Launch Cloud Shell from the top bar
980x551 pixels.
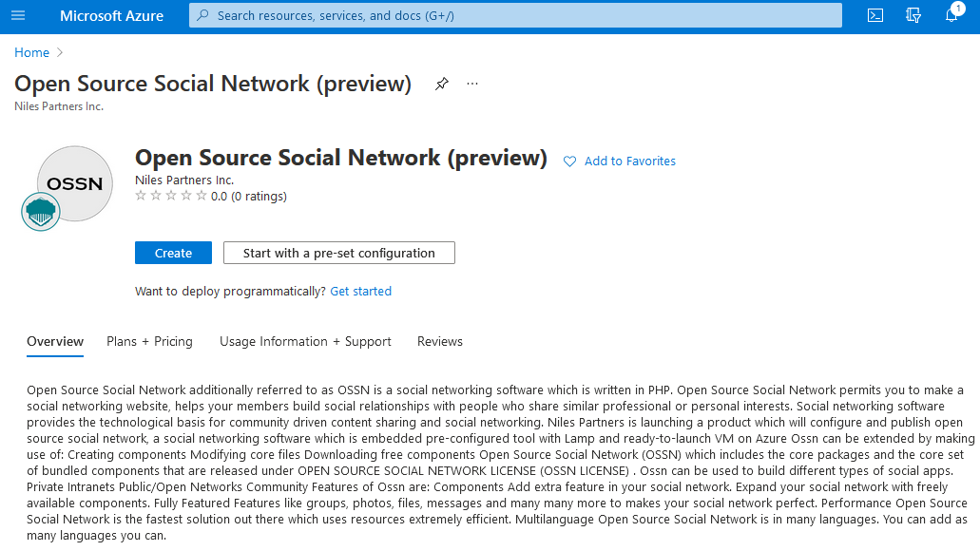pyautogui.click(x=875, y=15)
